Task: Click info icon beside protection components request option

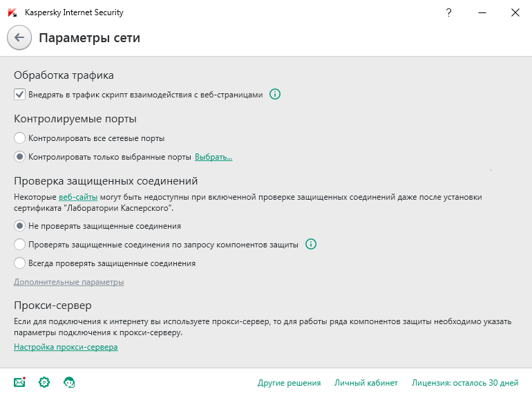Action: tap(311, 244)
